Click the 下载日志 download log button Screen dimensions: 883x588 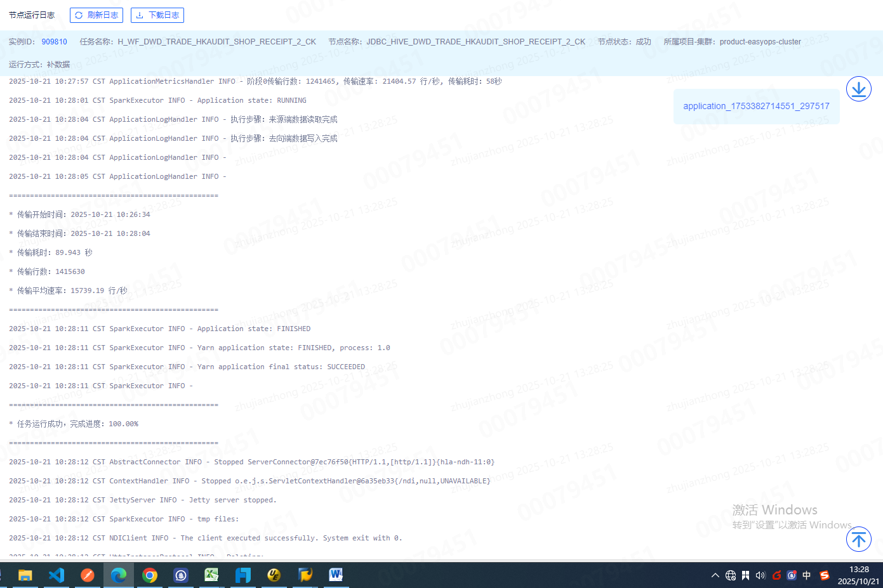157,15
